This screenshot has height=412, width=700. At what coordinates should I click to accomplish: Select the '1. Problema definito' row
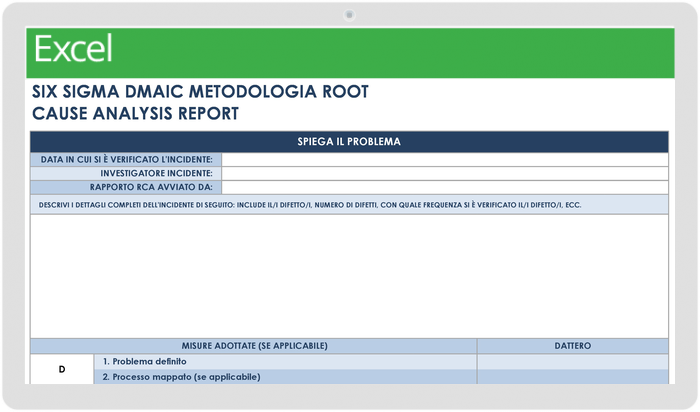coord(285,362)
